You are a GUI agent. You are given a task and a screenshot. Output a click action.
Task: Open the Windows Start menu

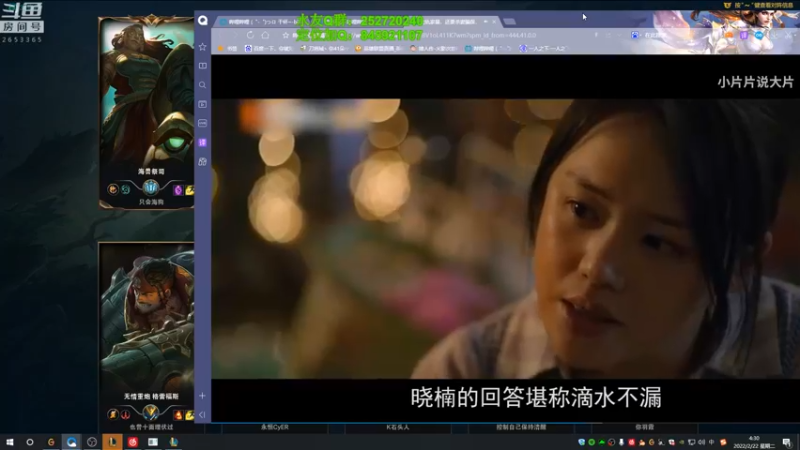point(9,442)
